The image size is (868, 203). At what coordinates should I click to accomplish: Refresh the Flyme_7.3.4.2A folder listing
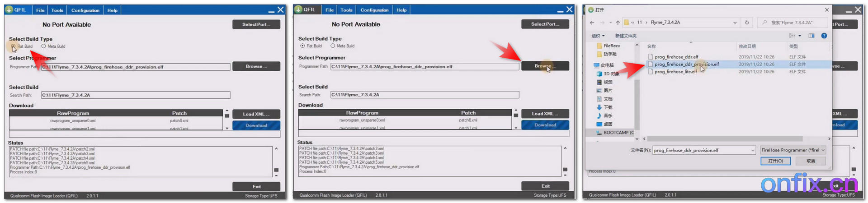pyautogui.click(x=747, y=23)
